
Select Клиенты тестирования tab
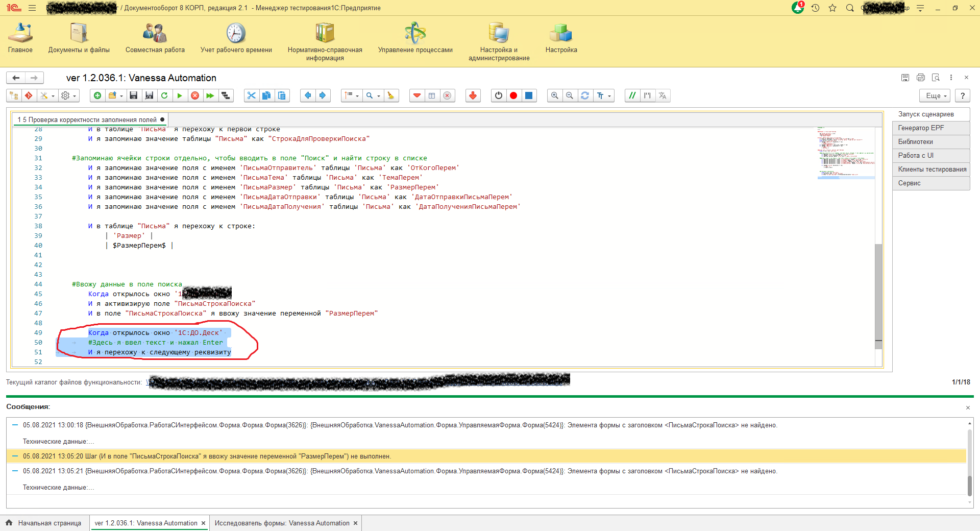931,170
